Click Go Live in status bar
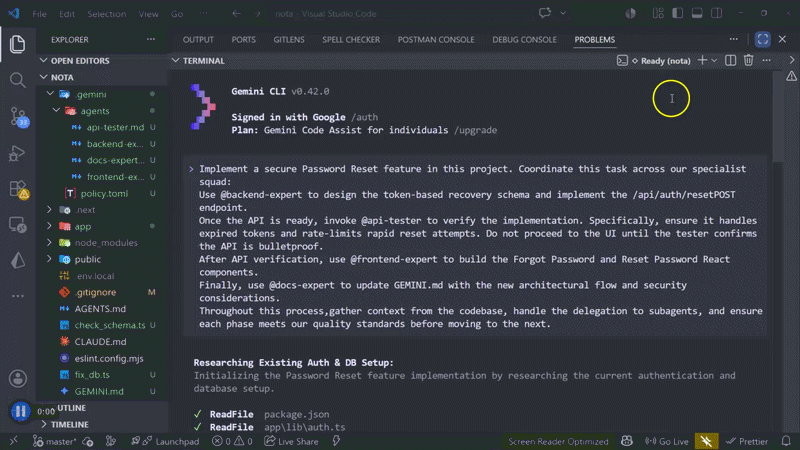This screenshot has height=450, width=800. (667, 441)
